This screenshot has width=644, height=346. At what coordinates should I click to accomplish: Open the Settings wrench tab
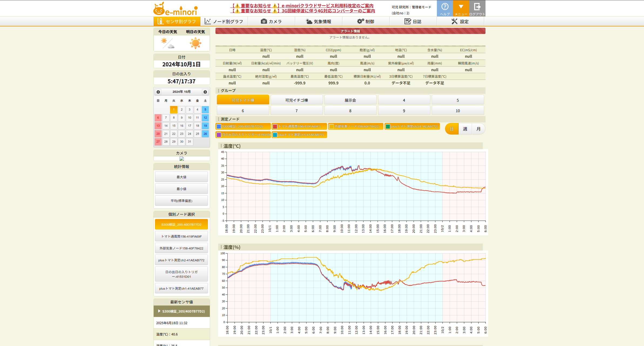[460, 22]
